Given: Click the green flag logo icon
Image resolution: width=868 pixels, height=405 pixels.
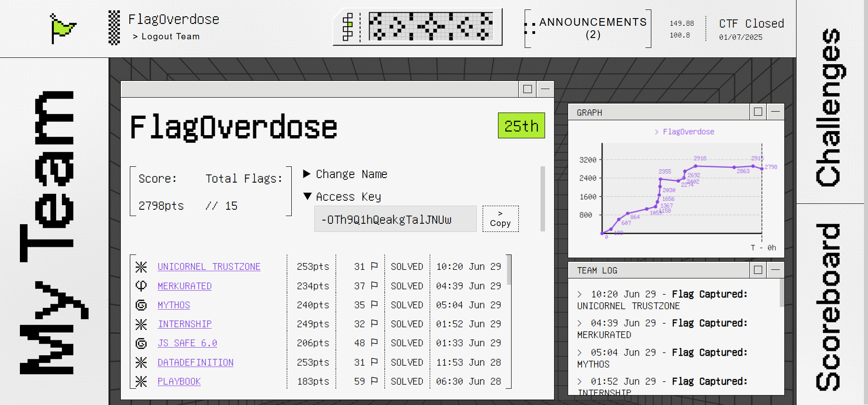Looking at the screenshot, I should click(x=62, y=28).
